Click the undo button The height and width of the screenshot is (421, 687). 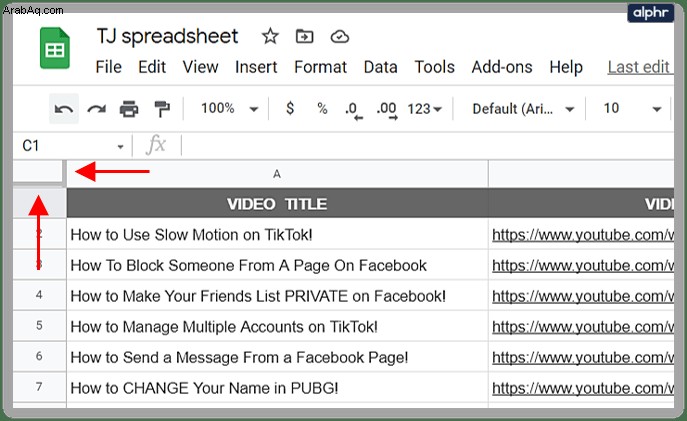pos(64,109)
